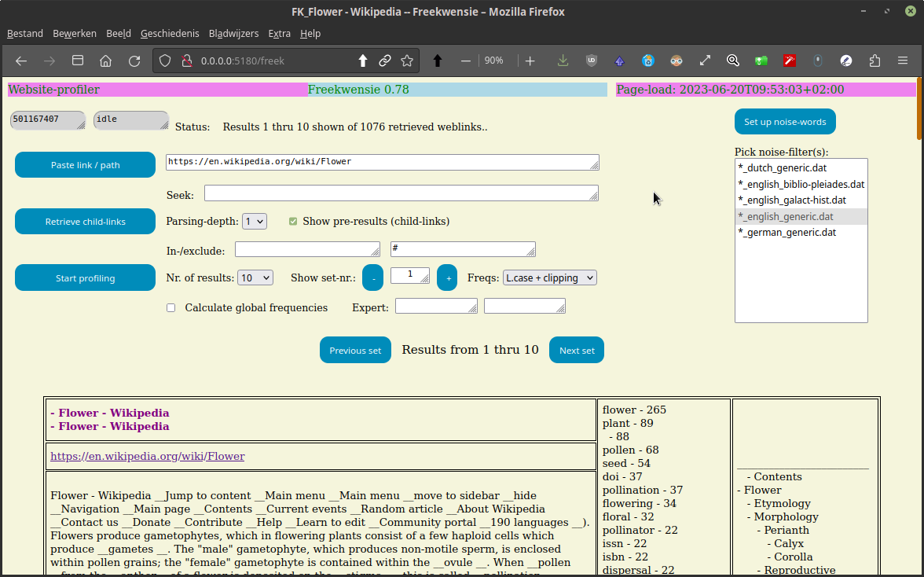Open the extensions puzzle-piece menu
This screenshot has width=924, height=577.
pyautogui.click(x=874, y=61)
